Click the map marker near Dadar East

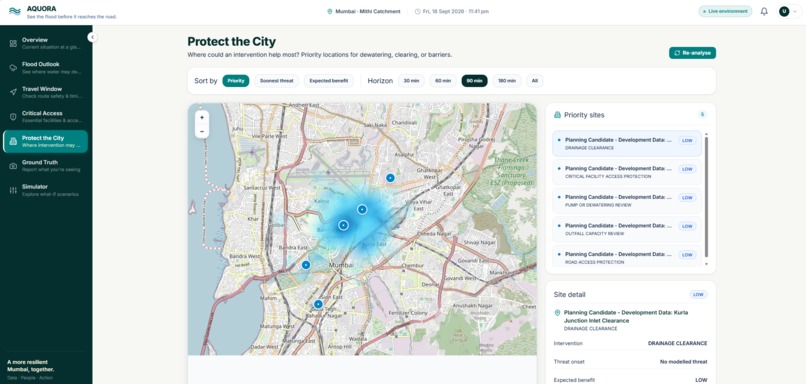[318, 304]
